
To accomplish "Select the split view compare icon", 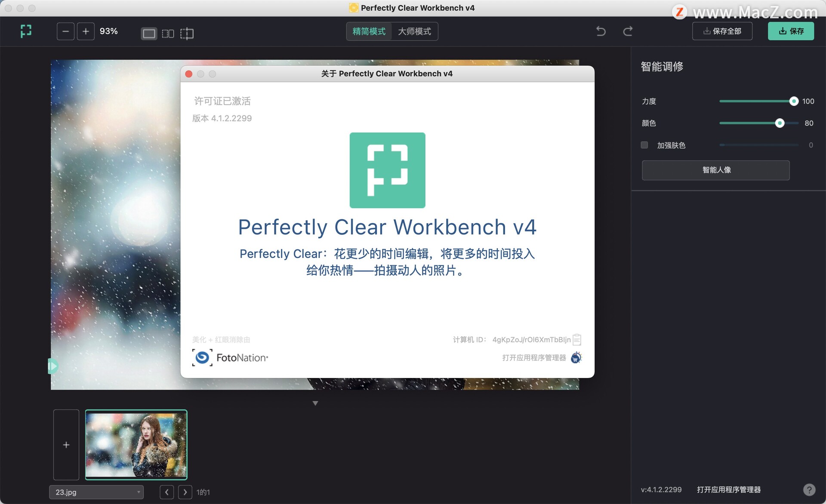I will click(187, 34).
